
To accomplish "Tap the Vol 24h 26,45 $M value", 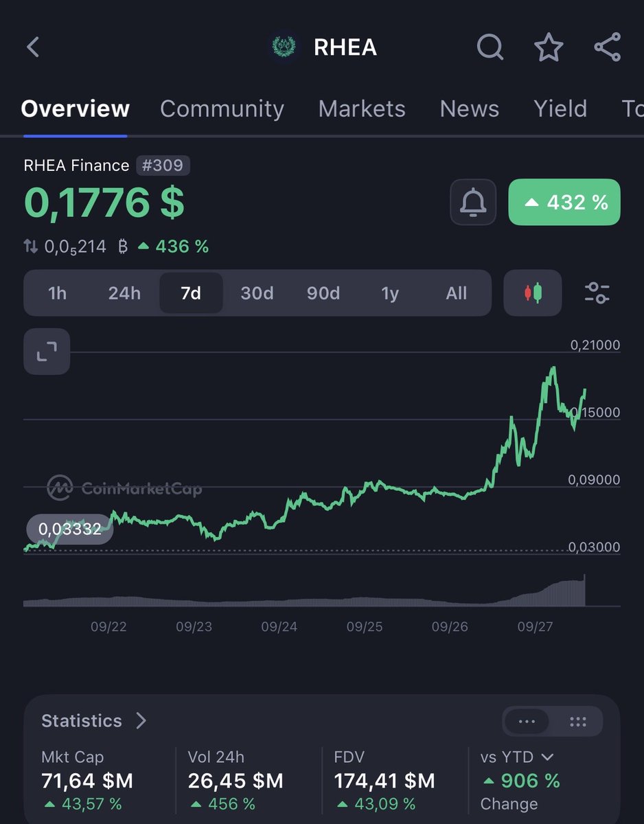I will (x=235, y=781).
